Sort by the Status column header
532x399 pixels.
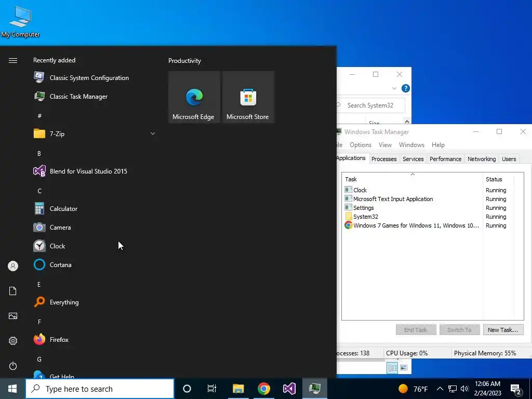point(498,179)
